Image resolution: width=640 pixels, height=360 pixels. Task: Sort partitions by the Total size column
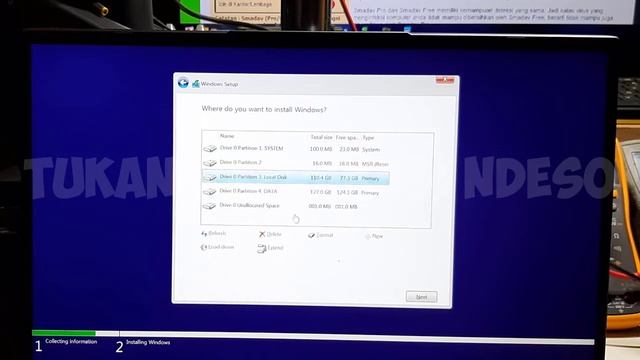tap(321, 138)
